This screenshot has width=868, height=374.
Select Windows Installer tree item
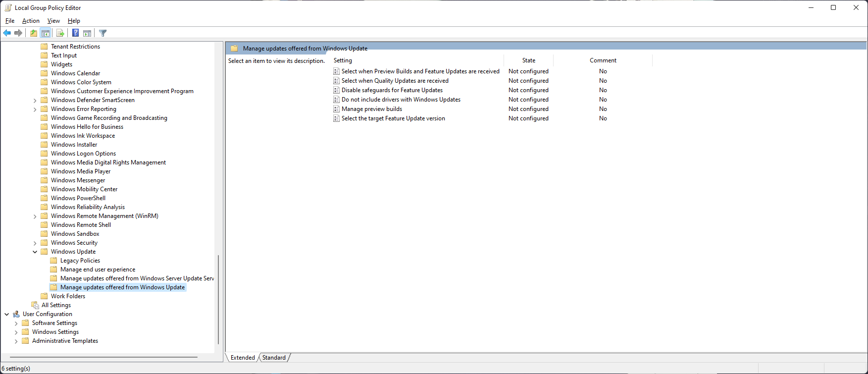coord(74,145)
